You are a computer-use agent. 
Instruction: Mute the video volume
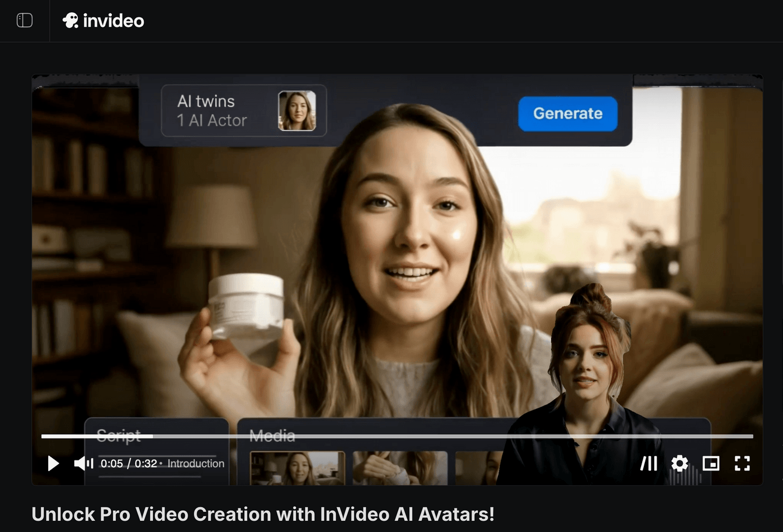pos(83,463)
